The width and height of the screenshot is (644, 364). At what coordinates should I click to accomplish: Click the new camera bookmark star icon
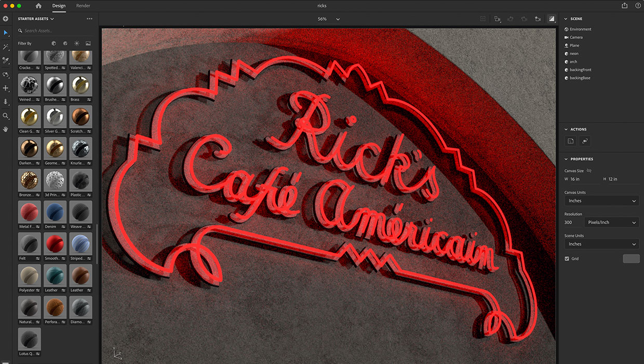tap(538, 19)
